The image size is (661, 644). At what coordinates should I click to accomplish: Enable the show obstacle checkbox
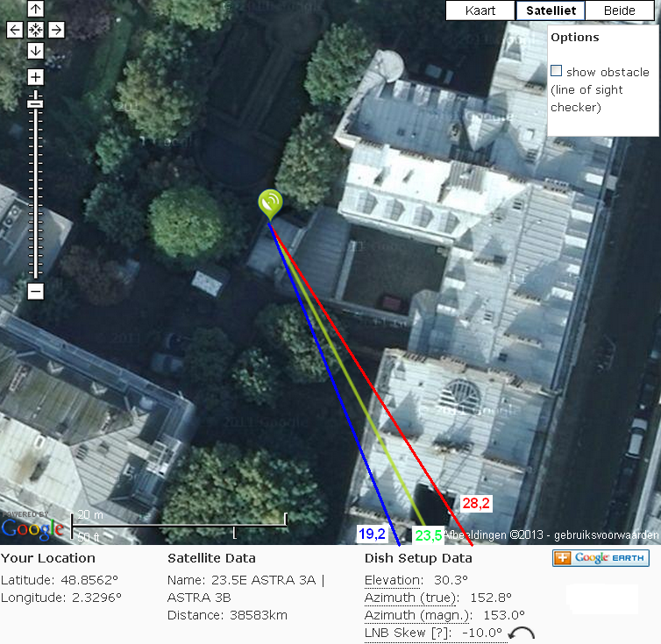(556, 71)
